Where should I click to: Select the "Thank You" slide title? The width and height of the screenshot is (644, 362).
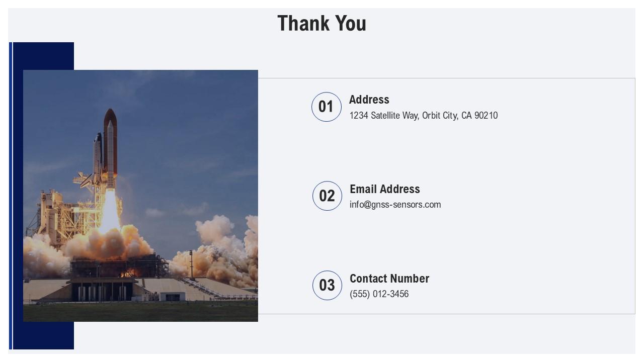322,24
